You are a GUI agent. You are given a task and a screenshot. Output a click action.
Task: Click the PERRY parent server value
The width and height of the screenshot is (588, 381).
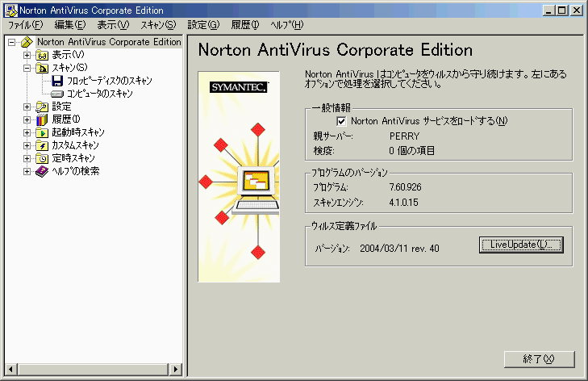[x=404, y=136]
